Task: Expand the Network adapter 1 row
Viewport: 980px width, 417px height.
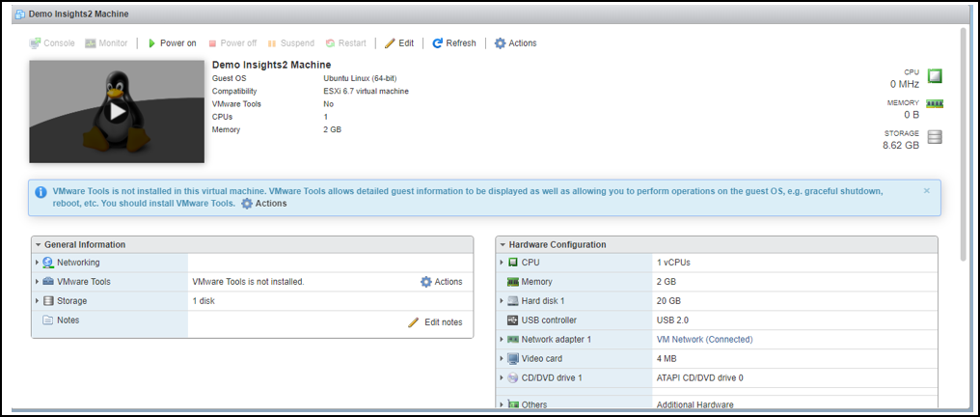Action: (x=502, y=340)
